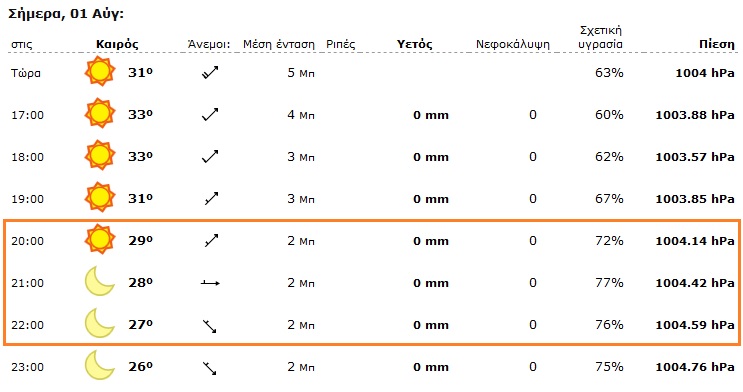Click the 1004 hPa pressure value
Screen dimensions: 743x392
pyautogui.click(x=705, y=73)
